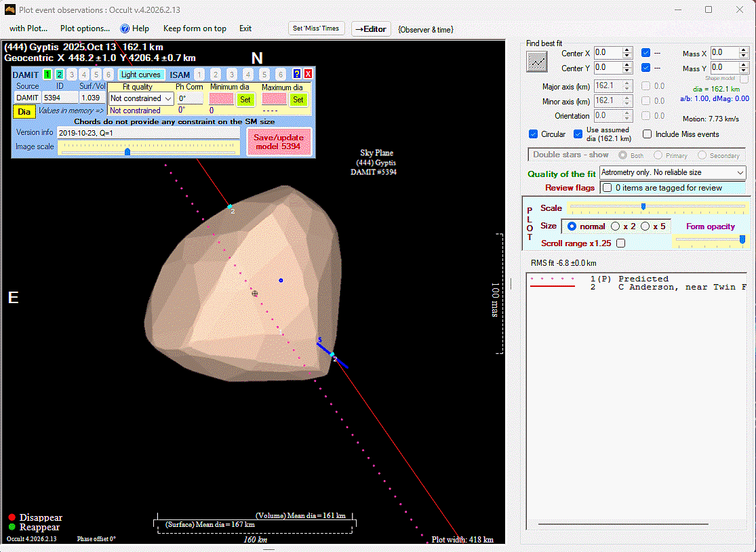Click the Find best fit graph icon

coord(537,62)
